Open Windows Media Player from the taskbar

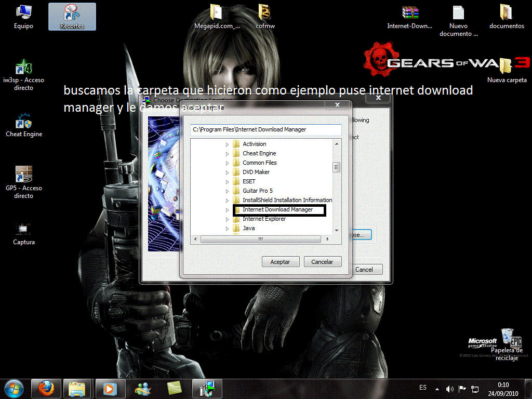point(110,388)
